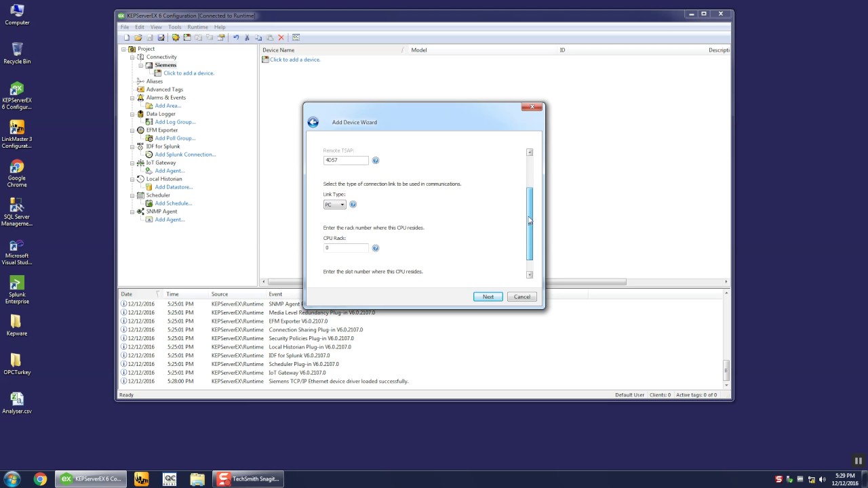Launch the Quick Client toolbar icon
This screenshot has height=488, width=868.
296,37
